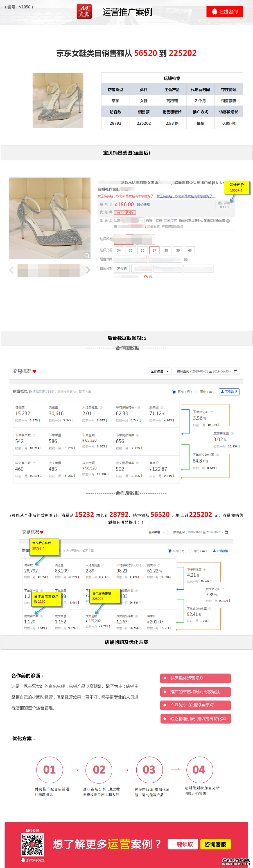
Task: Select the 不分期 installment option
Action: (122, 269)
